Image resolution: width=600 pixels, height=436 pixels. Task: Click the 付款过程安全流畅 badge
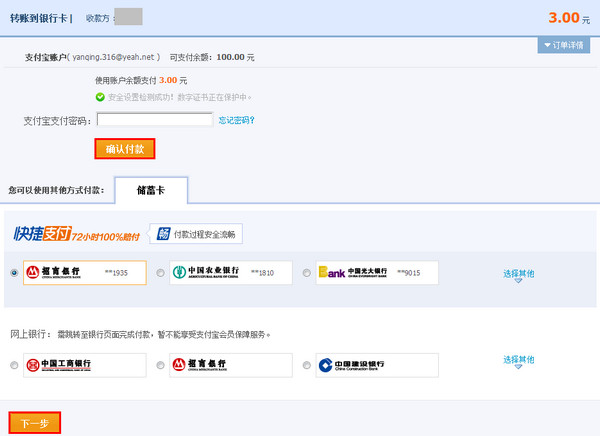click(196, 235)
